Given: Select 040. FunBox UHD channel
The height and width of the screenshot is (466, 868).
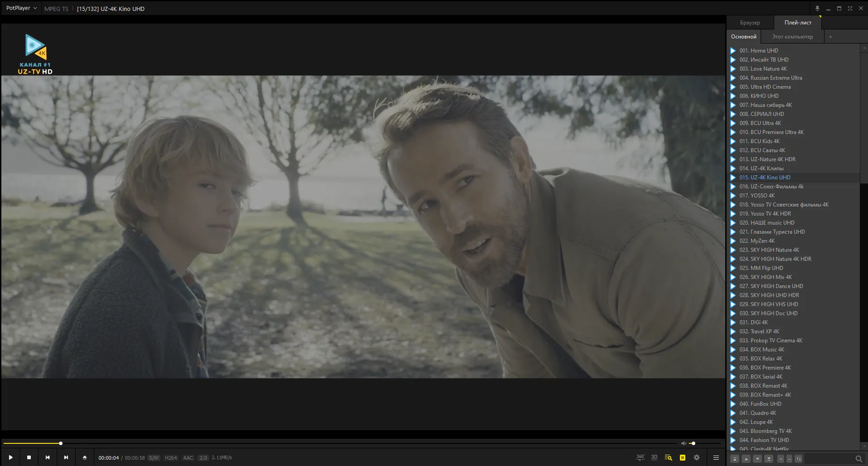Looking at the screenshot, I should [793, 404].
